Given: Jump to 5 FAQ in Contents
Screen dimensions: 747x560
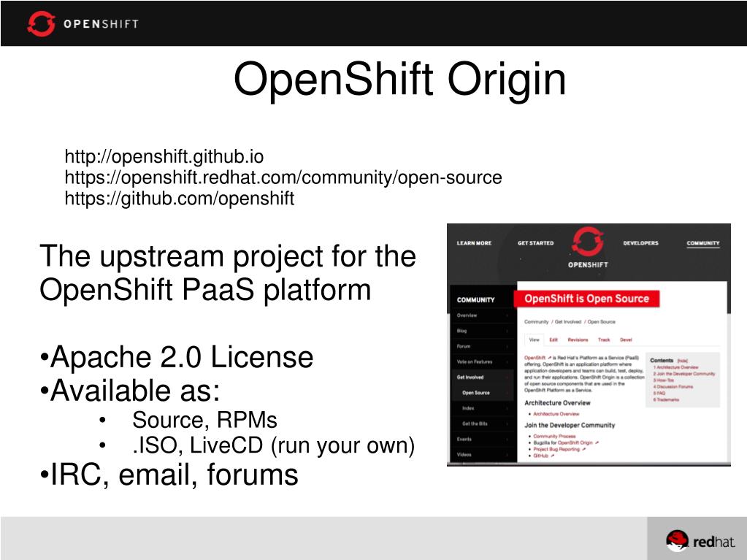Looking at the screenshot, I should tap(659, 393).
